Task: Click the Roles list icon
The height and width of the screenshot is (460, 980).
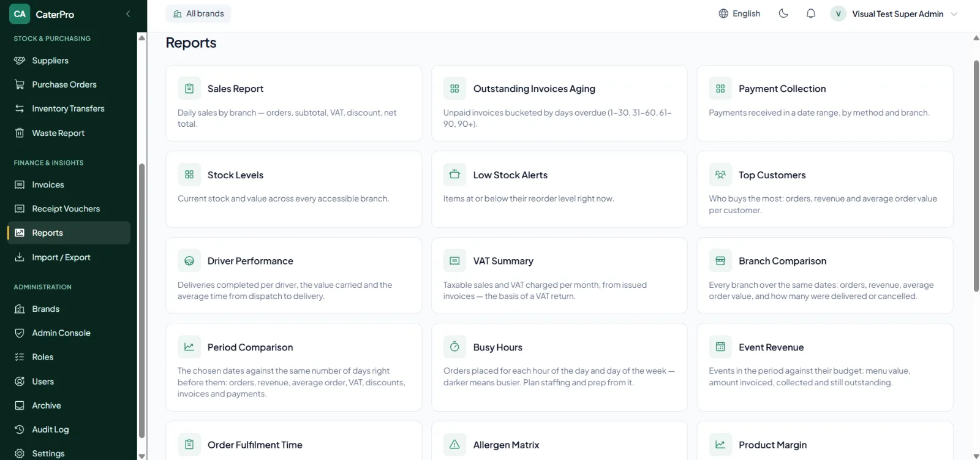Action: (20, 357)
